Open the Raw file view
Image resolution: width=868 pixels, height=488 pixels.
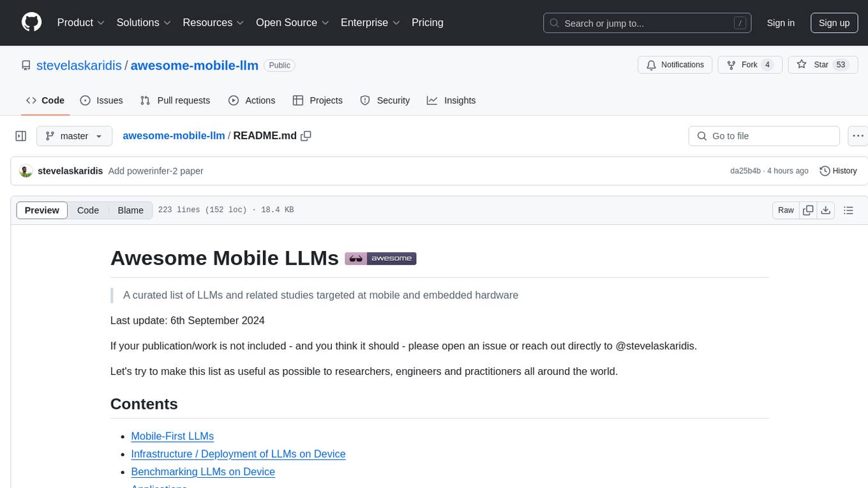[x=786, y=210]
